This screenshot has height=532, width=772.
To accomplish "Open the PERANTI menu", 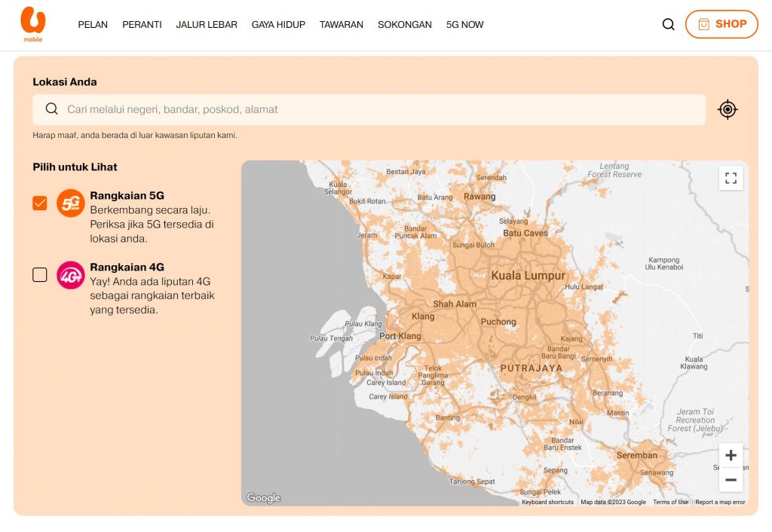I will 142,25.
